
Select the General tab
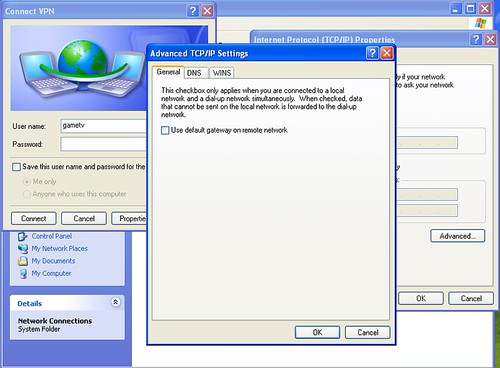[x=168, y=72]
